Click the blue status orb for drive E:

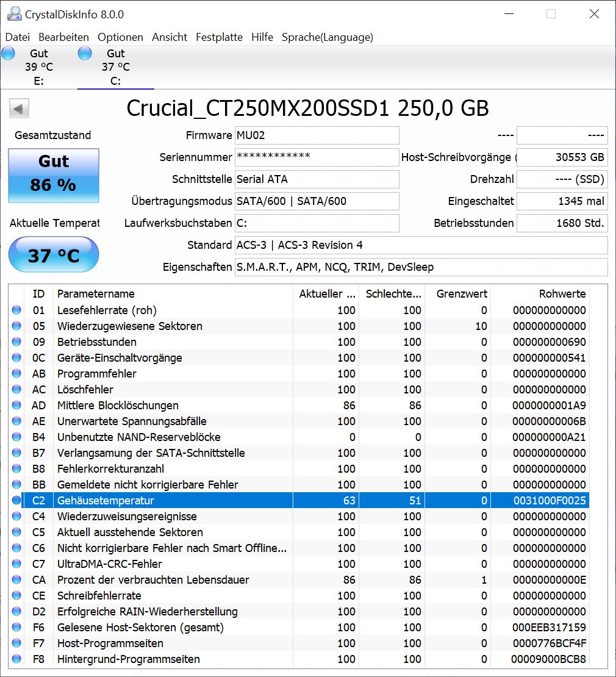8,54
